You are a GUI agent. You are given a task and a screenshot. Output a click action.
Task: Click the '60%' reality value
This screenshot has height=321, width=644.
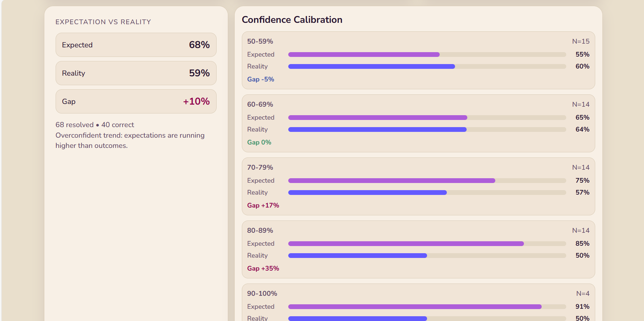pyautogui.click(x=582, y=66)
